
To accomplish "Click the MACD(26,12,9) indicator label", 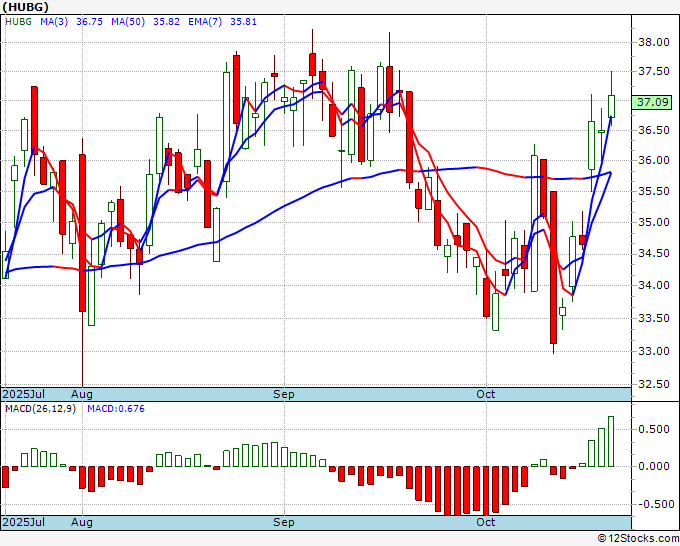I will click(x=40, y=409).
